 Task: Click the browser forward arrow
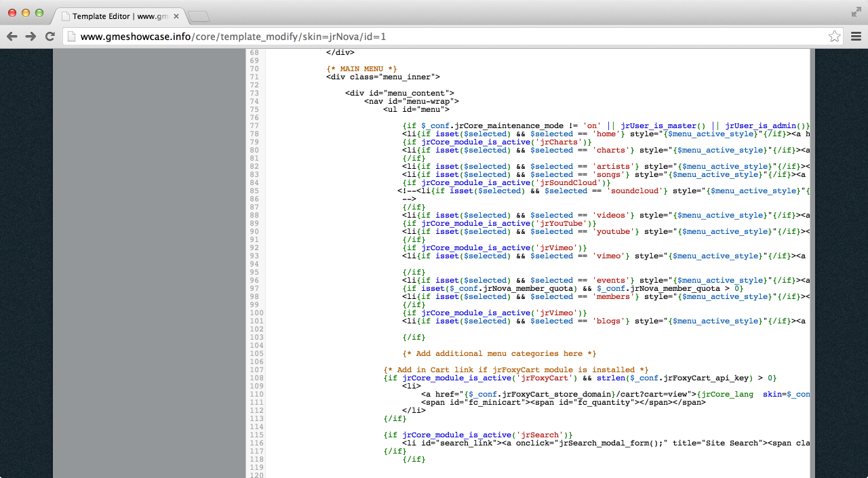pos(31,37)
